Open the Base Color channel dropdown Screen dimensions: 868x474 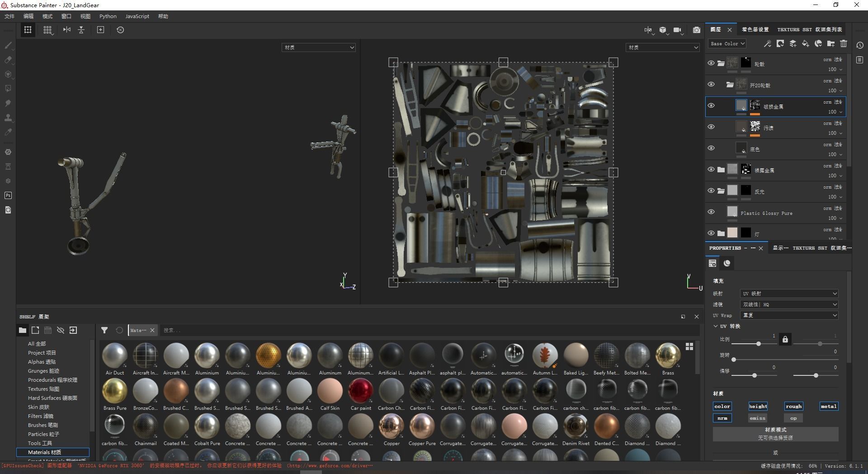tap(727, 44)
